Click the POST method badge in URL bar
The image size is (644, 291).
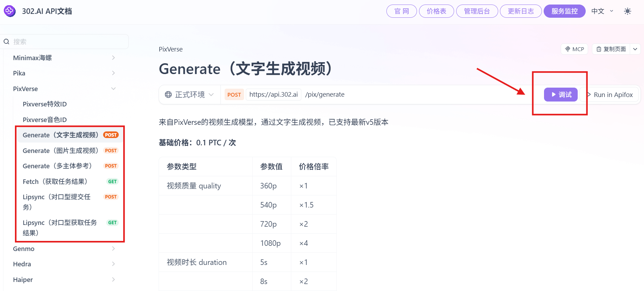[234, 95]
